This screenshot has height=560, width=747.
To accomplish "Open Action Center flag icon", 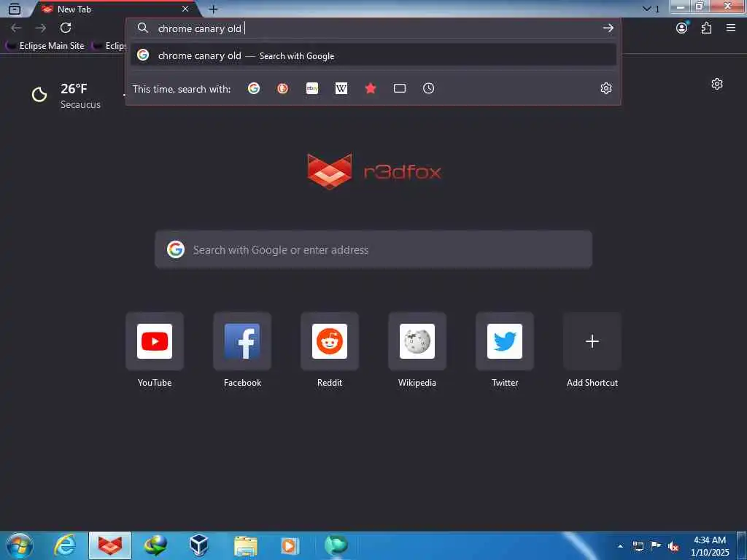I will tap(656, 545).
